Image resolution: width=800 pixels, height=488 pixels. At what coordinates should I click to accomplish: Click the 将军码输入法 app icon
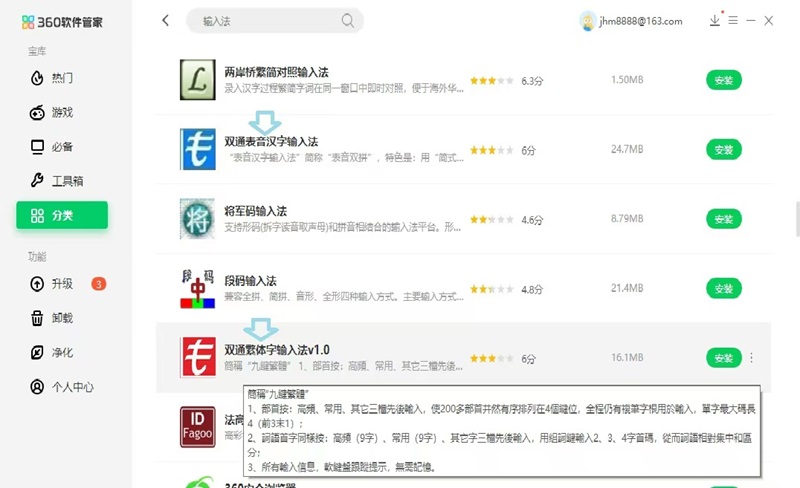click(197, 218)
